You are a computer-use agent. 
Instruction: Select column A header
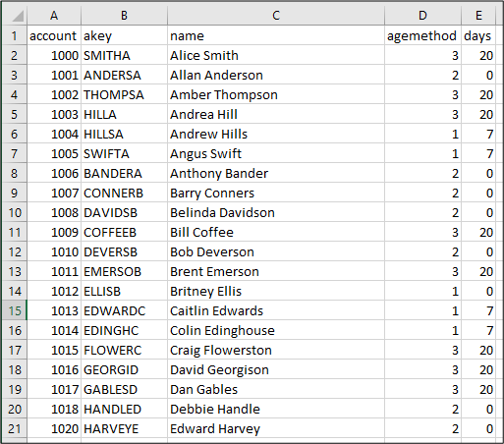coord(54,15)
